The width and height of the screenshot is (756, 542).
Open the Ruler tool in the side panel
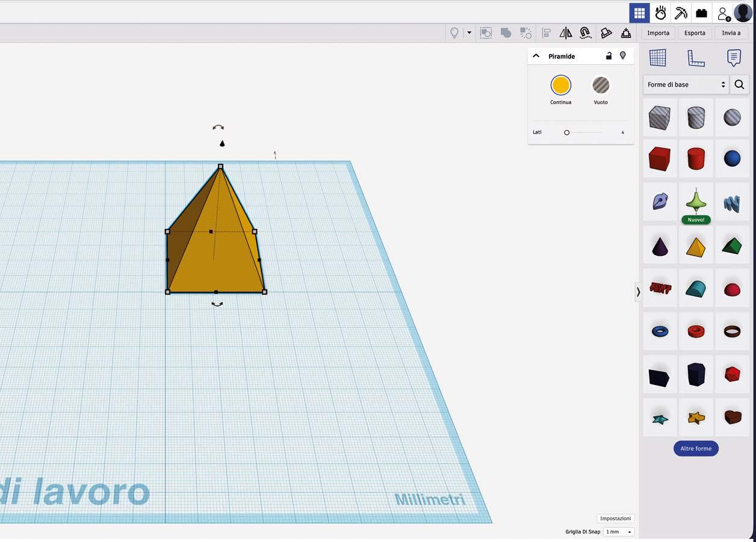696,58
